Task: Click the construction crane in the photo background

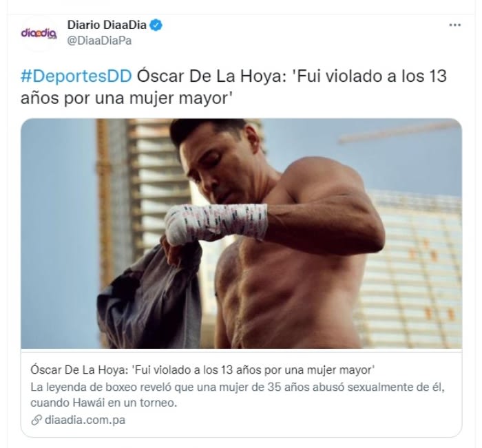Action: tap(398, 132)
